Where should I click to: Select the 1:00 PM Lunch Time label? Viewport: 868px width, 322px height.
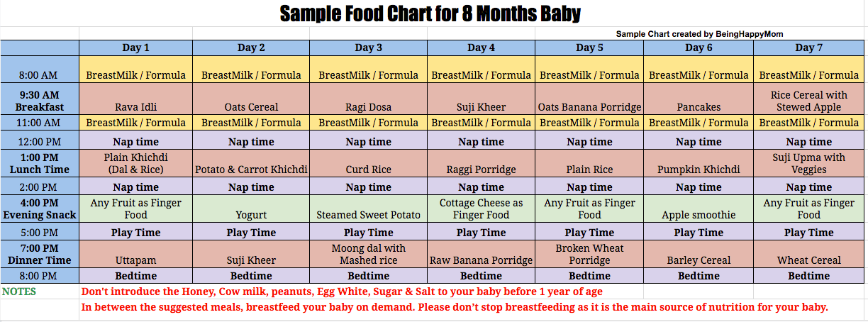[x=40, y=163]
